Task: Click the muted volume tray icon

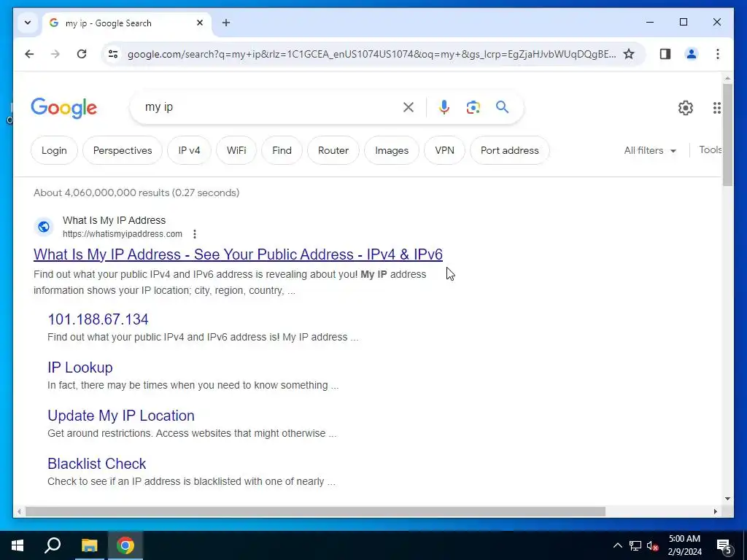Action: 653,545
